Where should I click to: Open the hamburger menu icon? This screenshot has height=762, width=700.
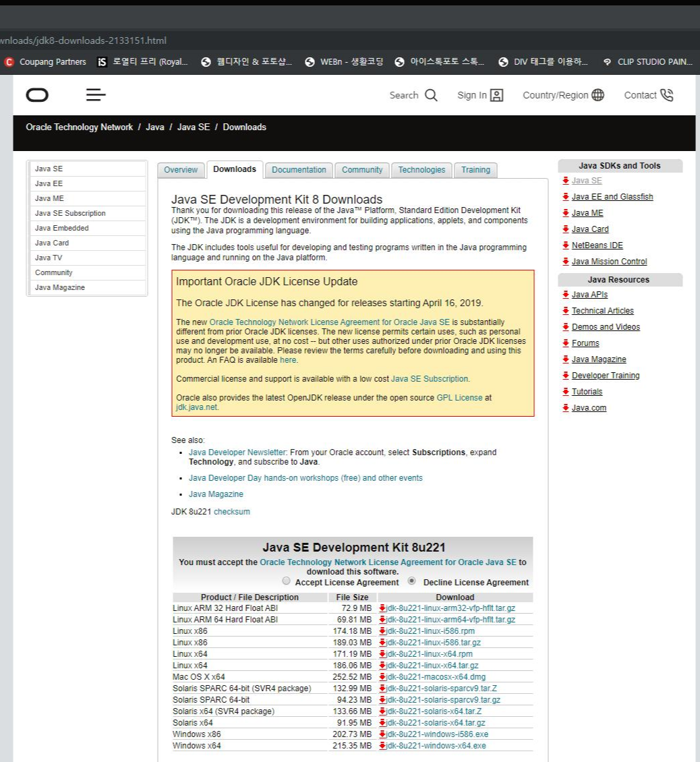pyautogui.click(x=96, y=95)
